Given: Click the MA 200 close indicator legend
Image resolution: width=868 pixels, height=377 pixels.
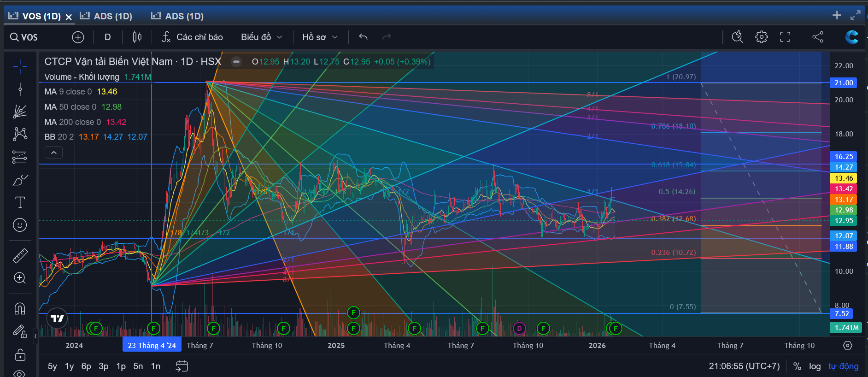Looking at the screenshot, I should pyautogui.click(x=85, y=122).
